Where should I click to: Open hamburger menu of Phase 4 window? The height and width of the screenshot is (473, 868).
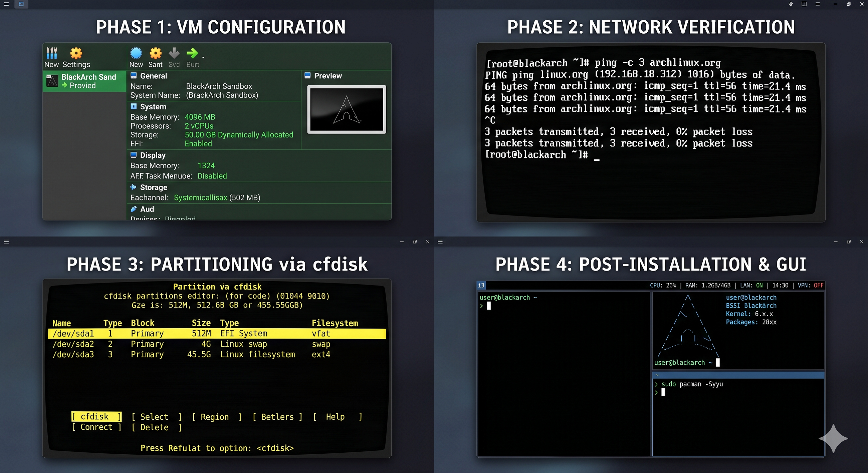pyautogui.click(x=440, y=242)
